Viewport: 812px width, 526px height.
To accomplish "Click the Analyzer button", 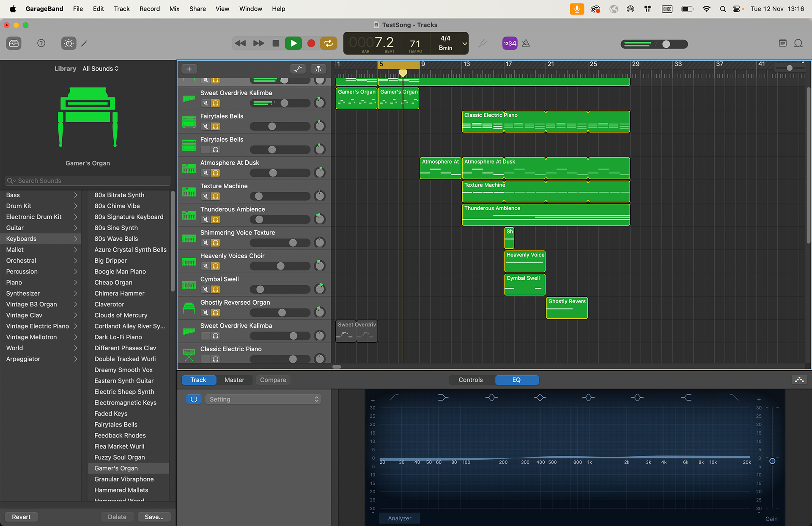I will (x=400, y=518).
